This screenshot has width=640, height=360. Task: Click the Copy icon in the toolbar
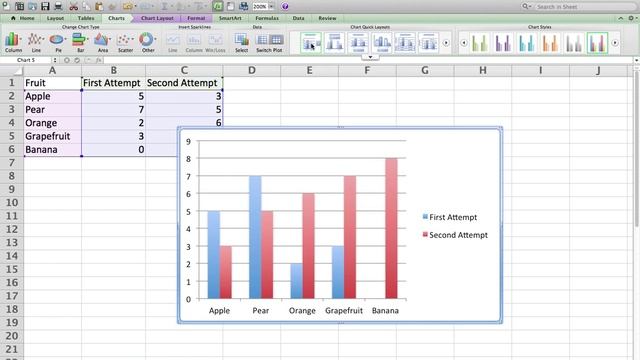coord(87,7)
